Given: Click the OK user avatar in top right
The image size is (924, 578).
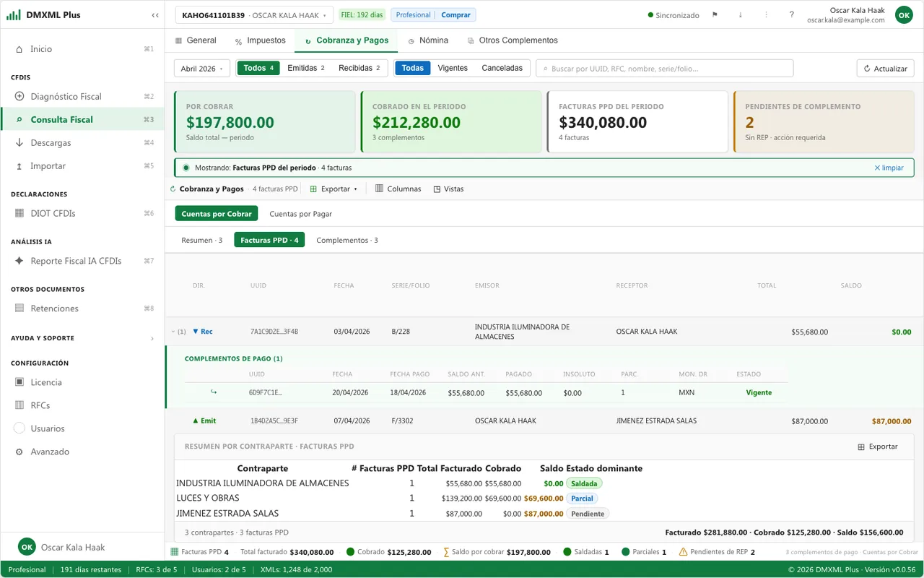Looking at the screenshot, I should pos(904,14).
